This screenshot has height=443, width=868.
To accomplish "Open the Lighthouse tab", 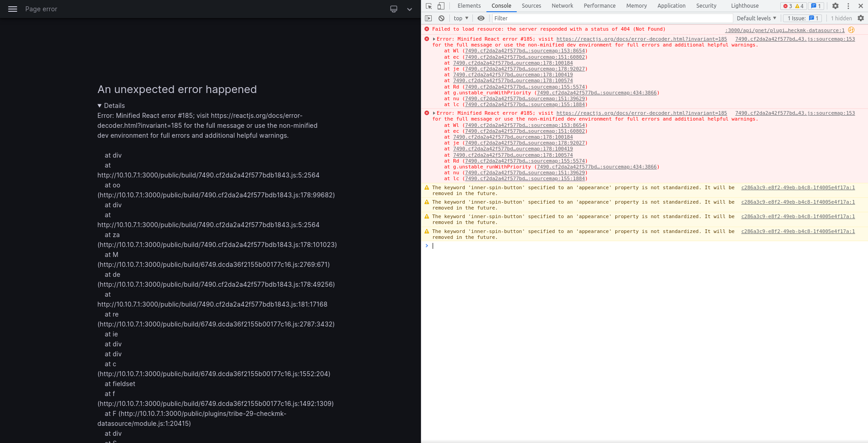I will pos(745,6).
